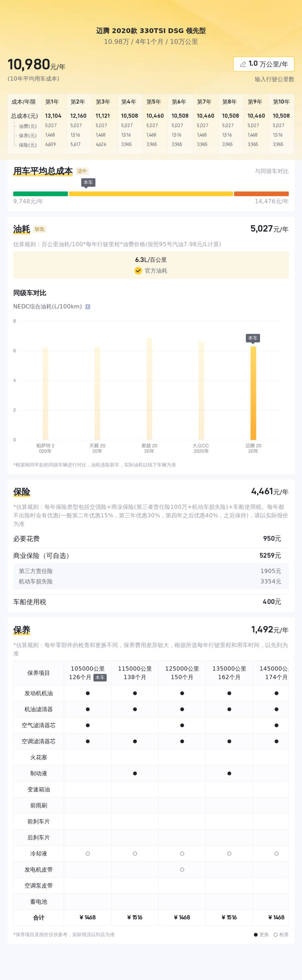Click the 发电机皮带 check circle at 125000公里
Screen dimensions: 302x980
click(x=182, y=869)
